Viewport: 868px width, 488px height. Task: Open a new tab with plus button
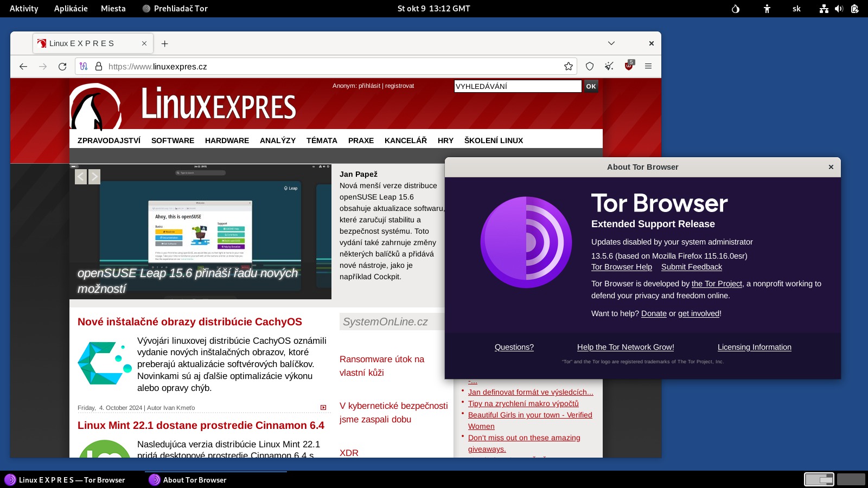[x=164, y=43]
